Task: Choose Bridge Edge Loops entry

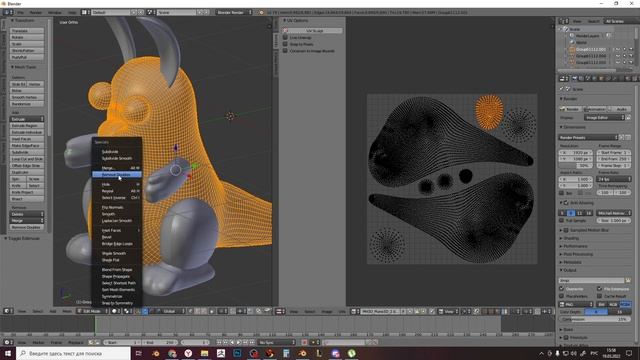Action: [117, 244]
